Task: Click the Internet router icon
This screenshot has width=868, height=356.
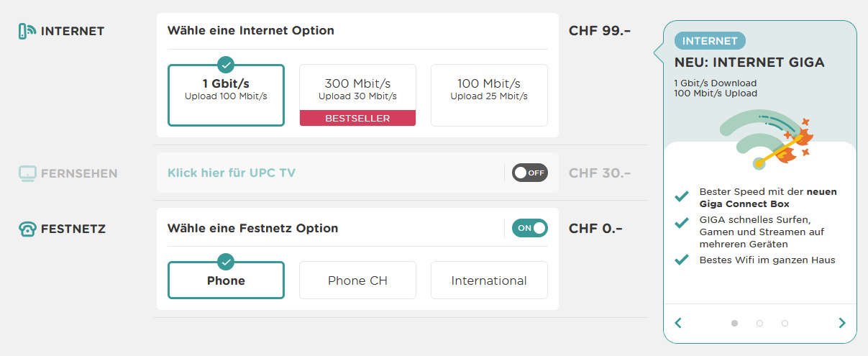Action: [x=27, y=31]
